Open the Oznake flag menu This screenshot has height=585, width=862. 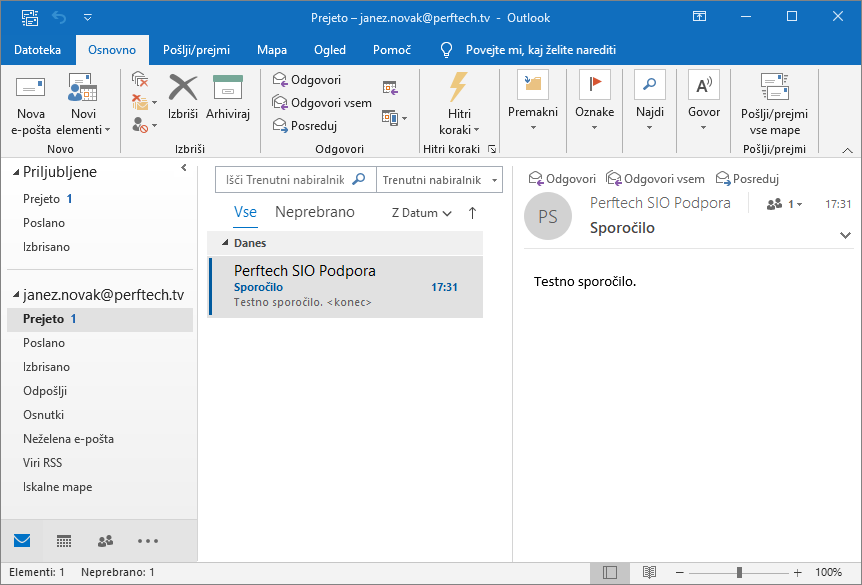[x=594, y=102]
